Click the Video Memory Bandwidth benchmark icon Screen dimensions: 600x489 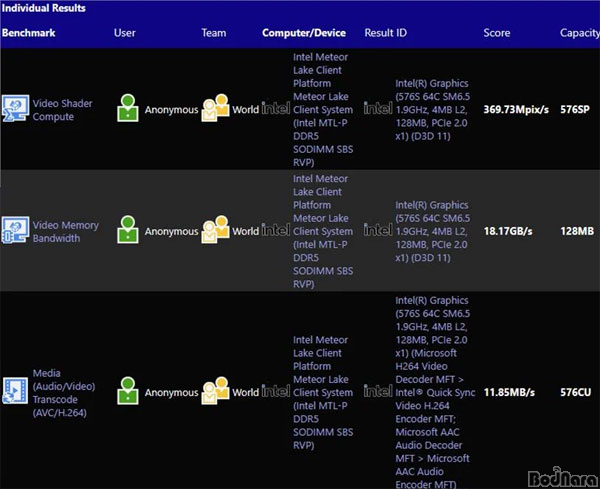pos(15,230)
